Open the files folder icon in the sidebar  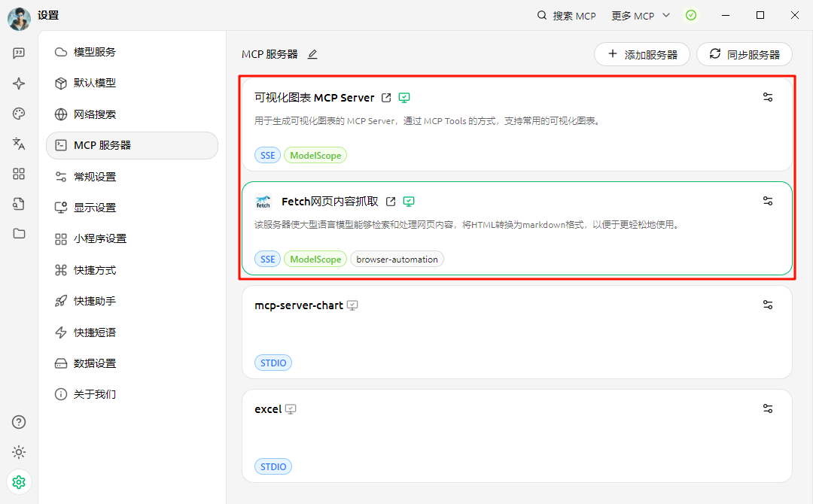click(x=18, y=234)
